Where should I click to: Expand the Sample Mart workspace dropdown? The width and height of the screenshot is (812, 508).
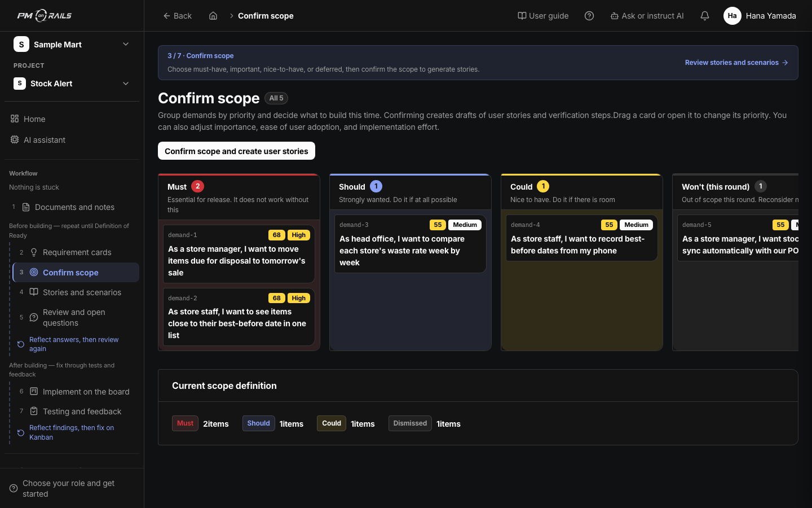126,44
